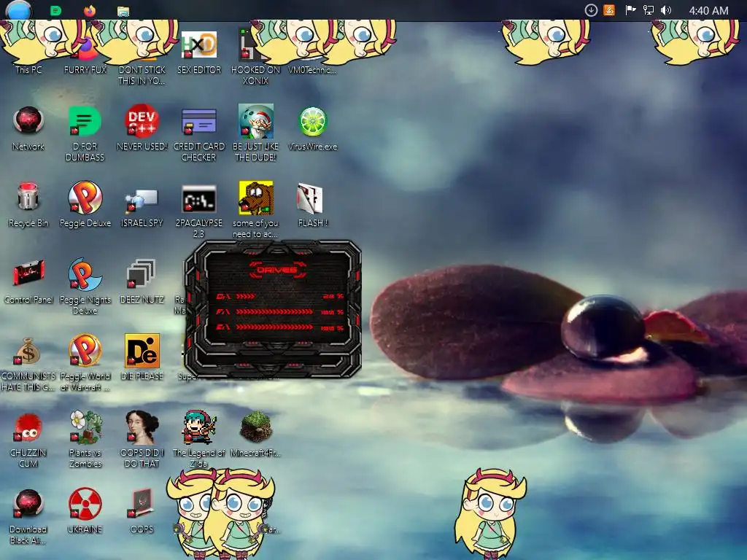Open the Minecraft4Fr... grass block icon
The width and height of the screenshot is (747, 560).
coord(256,435)
